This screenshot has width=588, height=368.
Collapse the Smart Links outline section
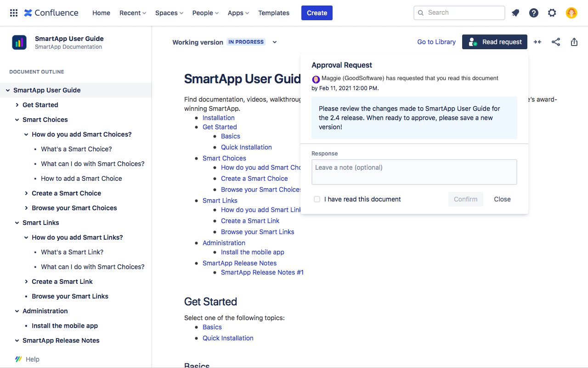coord(17,223)
